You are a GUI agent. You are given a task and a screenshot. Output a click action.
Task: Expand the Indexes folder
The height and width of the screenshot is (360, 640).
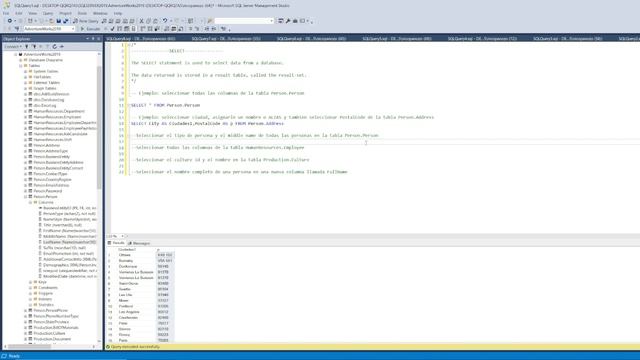point(31,299)
